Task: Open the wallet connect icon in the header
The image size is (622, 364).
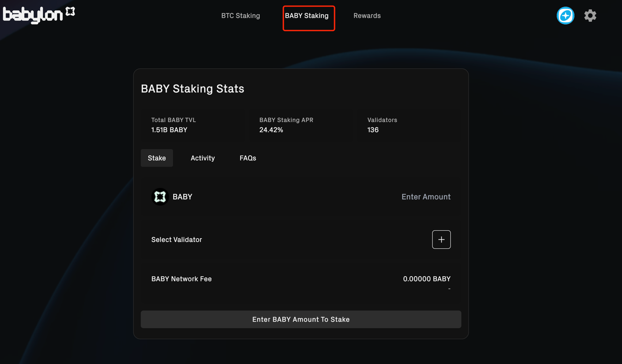Action: [x=565, y=15]
